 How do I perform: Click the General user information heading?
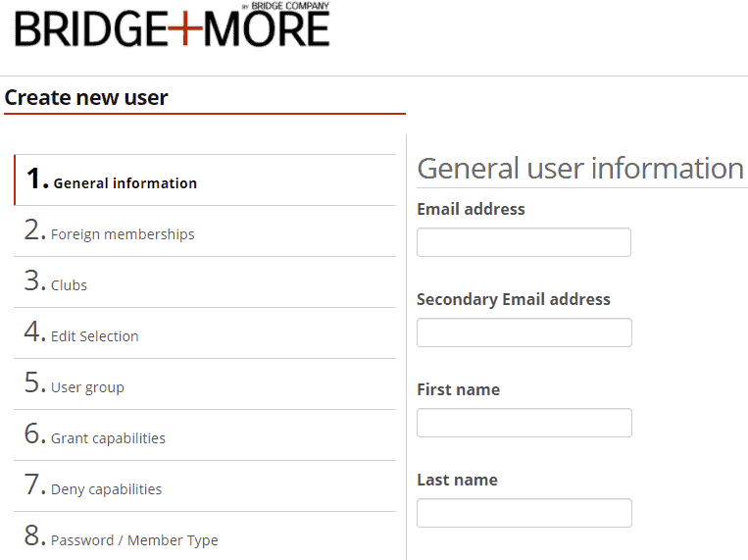click(x=579, y=168)
